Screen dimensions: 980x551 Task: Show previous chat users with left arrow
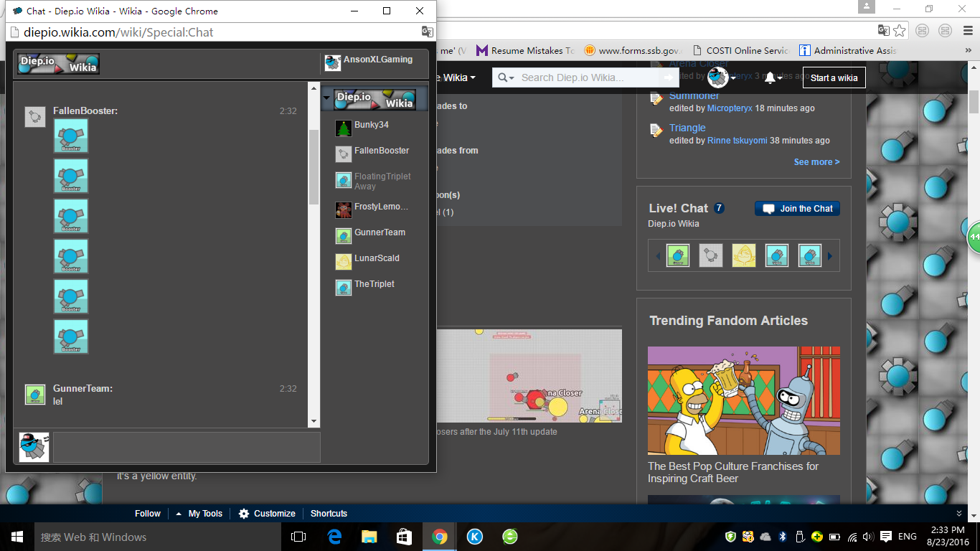coord(658,256)
